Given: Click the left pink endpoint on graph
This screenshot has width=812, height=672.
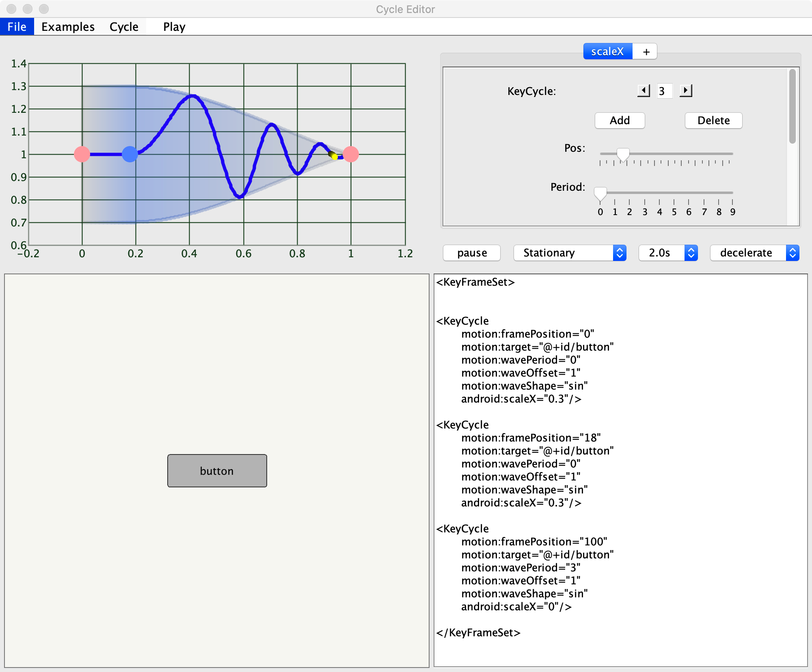Looking at the screenshot, I should tap(82, 154).
